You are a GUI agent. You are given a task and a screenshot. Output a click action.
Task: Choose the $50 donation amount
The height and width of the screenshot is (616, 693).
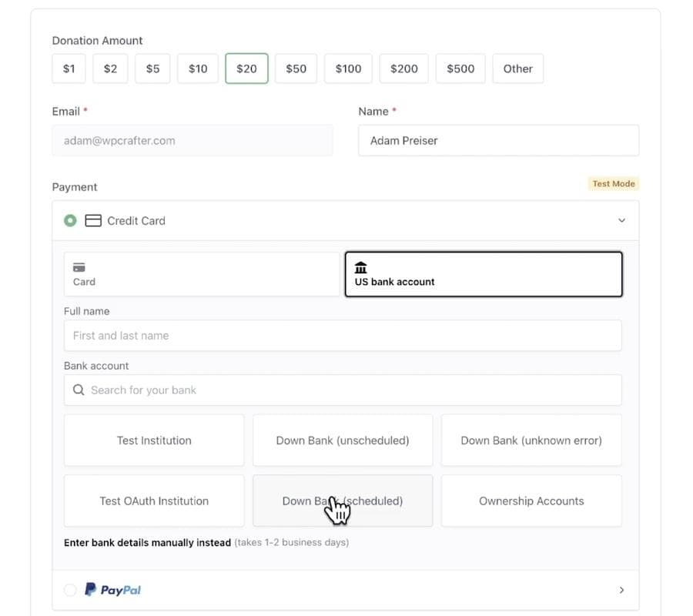pyautogui.click(x=296, y=69)
